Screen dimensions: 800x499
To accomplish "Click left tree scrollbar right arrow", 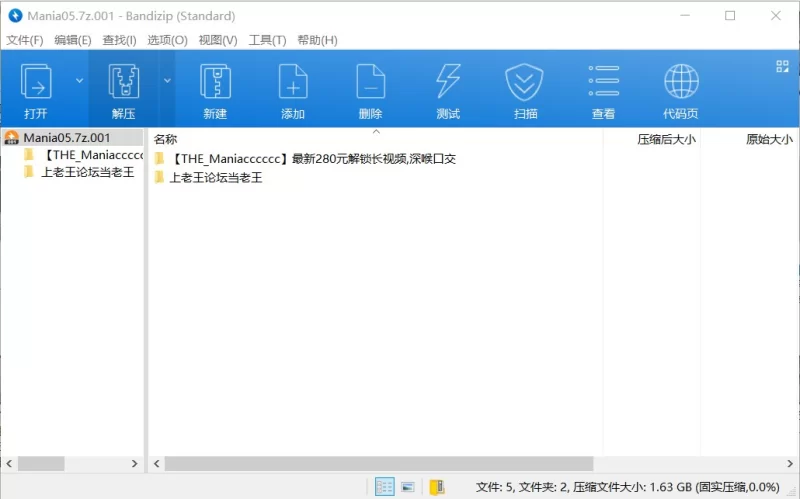I will coord(135,463).
